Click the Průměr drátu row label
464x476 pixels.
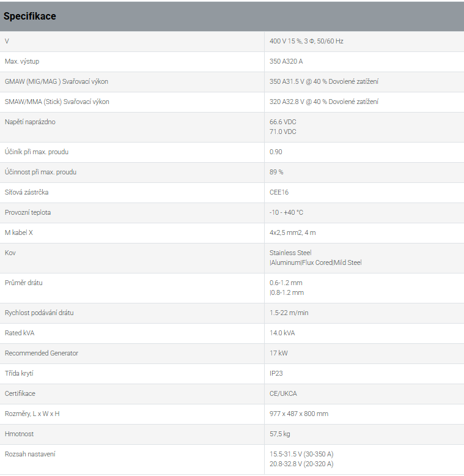point(24,283)
